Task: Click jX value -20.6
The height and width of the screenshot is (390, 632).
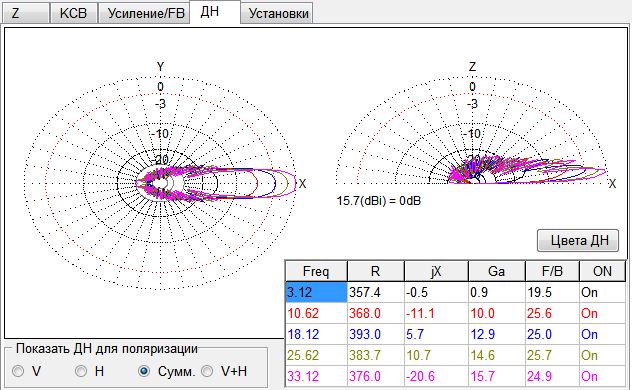Action: (x=436, y=376)
